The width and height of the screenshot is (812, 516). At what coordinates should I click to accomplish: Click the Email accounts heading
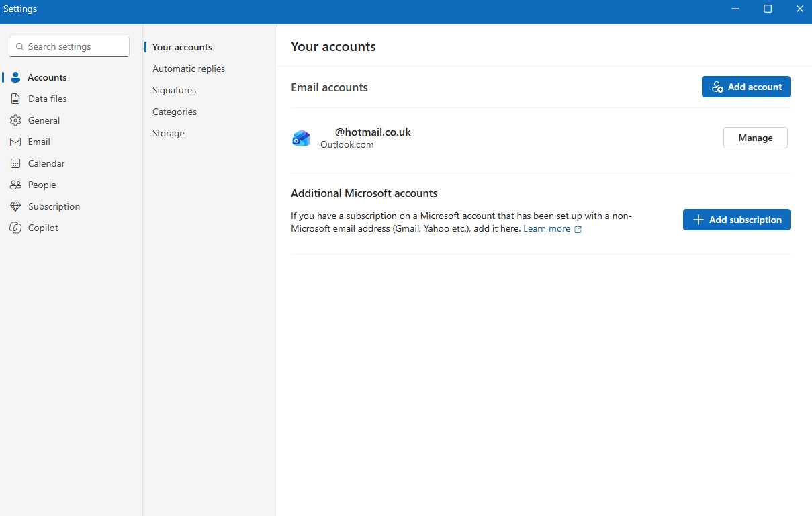(329, 87)
